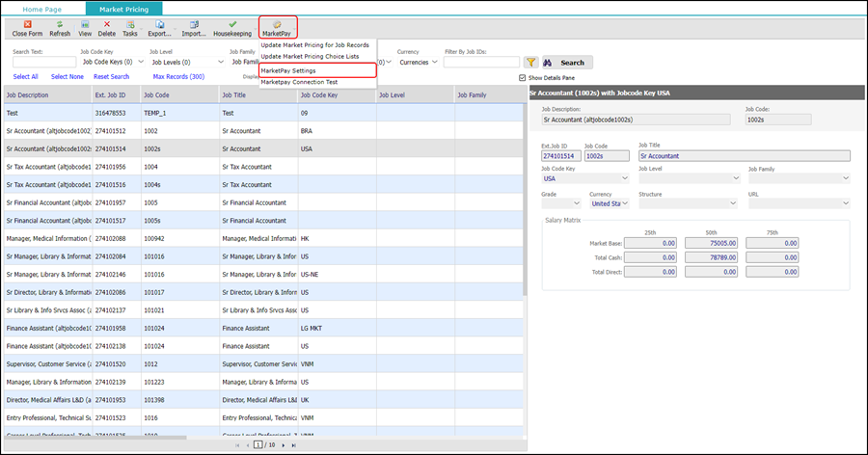
Task: Sort by the Job Code Key column header
Action: pos(337,95)
